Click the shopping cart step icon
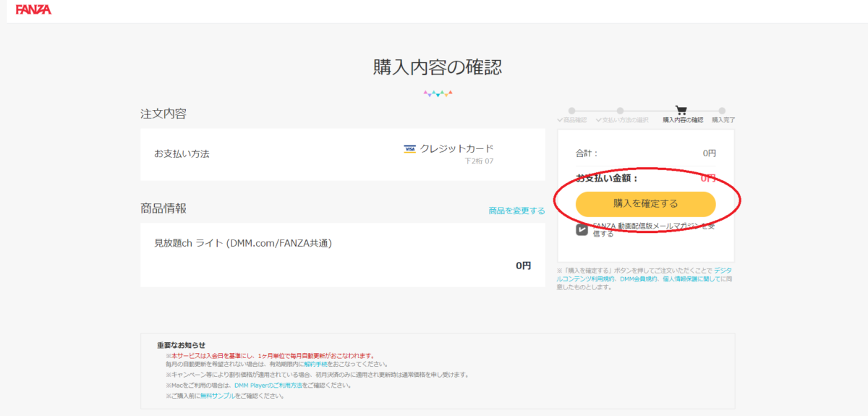 point(681,110)
